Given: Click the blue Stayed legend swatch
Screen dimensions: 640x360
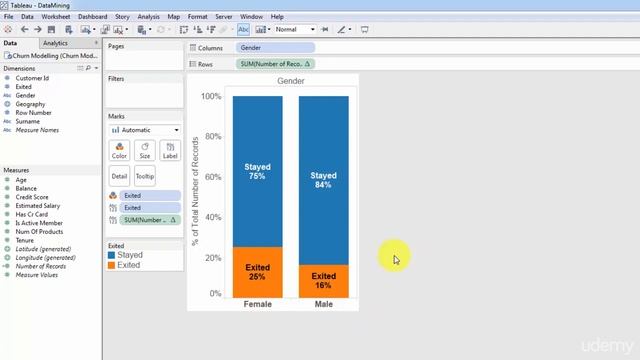Looking at the screenshot, I should point(111,255).
